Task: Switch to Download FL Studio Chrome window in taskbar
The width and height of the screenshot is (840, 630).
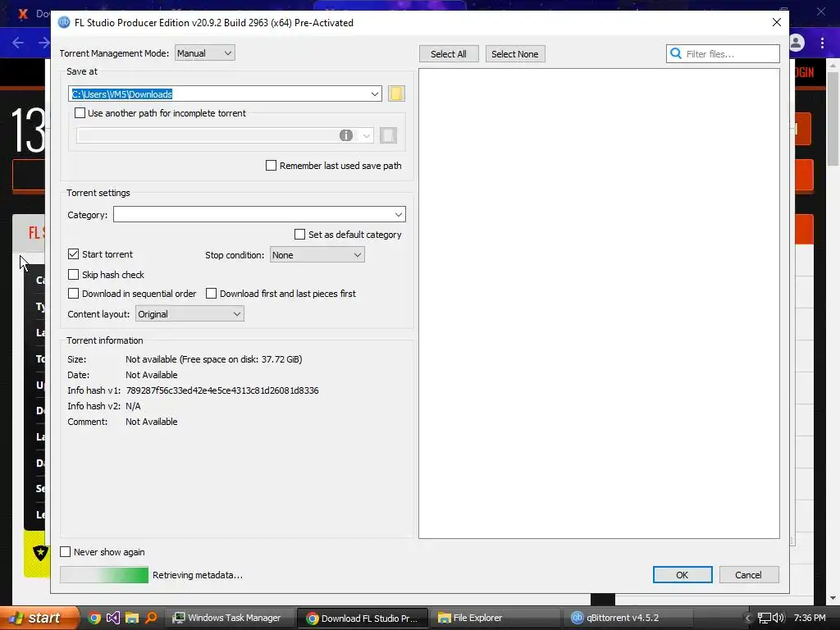Action: point(362,619)
